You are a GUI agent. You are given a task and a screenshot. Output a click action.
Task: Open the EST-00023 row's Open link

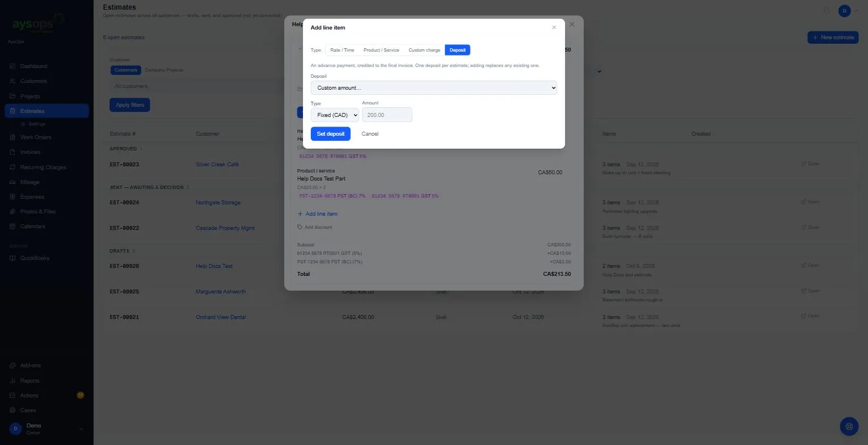[x=810, y=164]
